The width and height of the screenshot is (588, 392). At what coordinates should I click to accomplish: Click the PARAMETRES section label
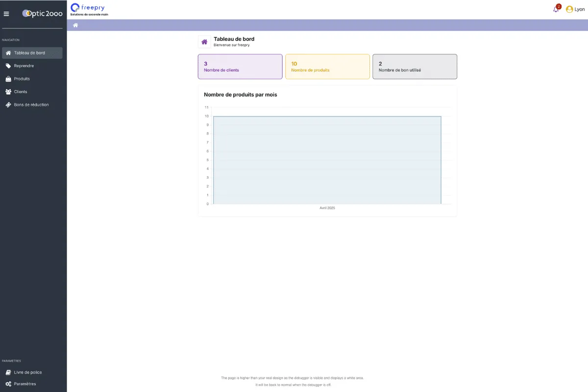11,361
